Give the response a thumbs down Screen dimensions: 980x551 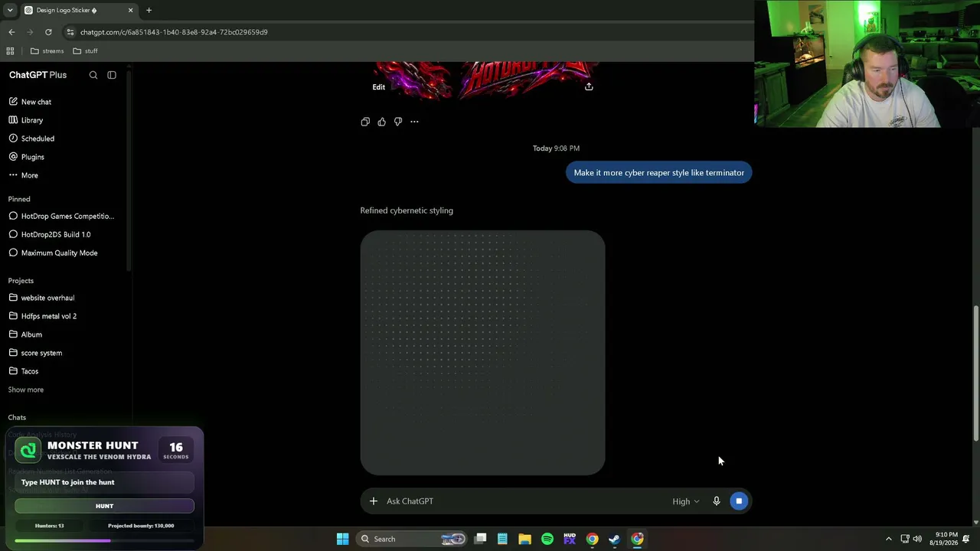398,122
